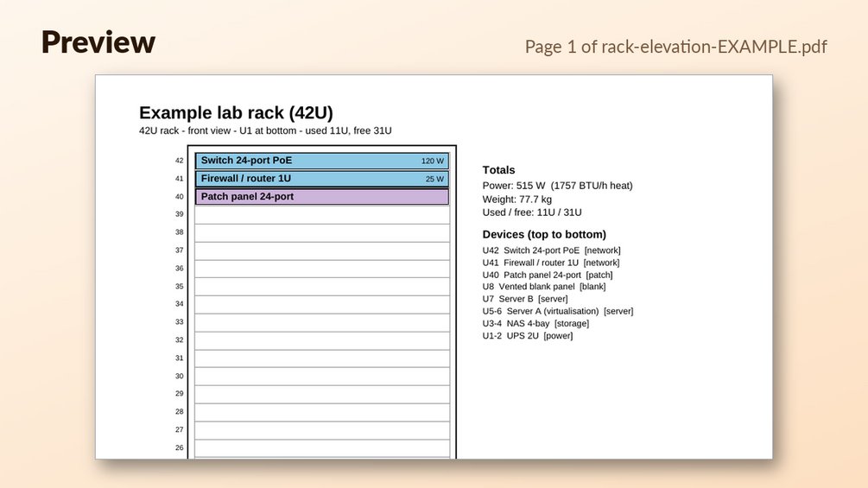
Task: Click 'U3-4 NAS 4-bay [storage]' entry
Action: click(x=535, y=324)
